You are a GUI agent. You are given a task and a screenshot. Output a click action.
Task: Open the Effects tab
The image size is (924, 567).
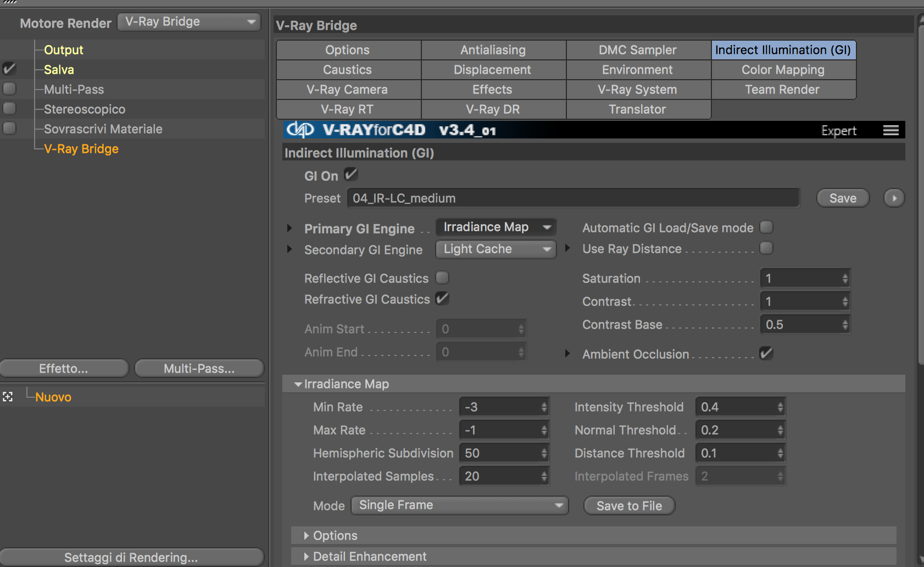coord(493,90)
